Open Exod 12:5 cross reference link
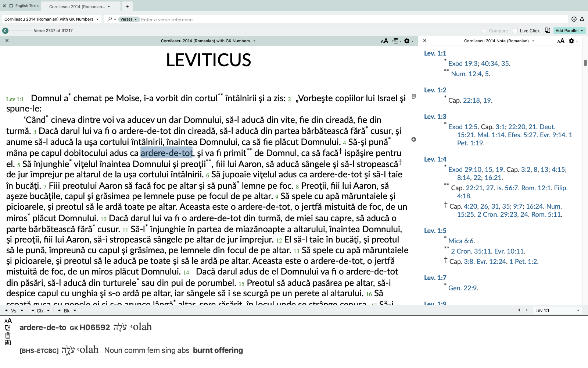 464,127
